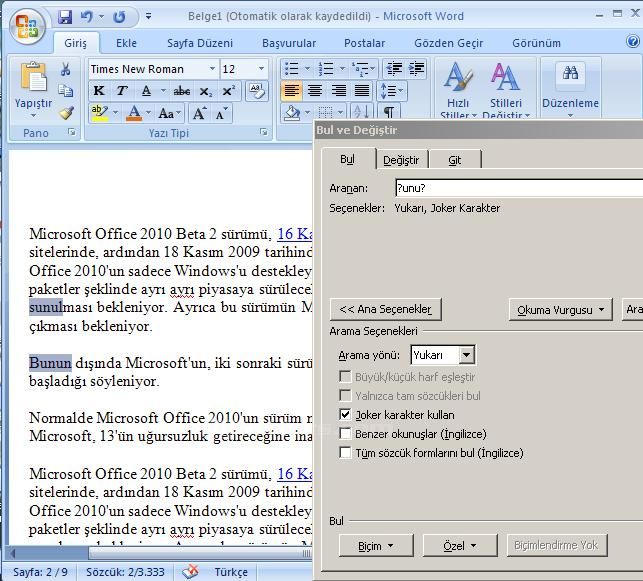Uncheck Joker karakter kullan option
This screenshot has height=581, width=643.
click(x=346, y=415)
